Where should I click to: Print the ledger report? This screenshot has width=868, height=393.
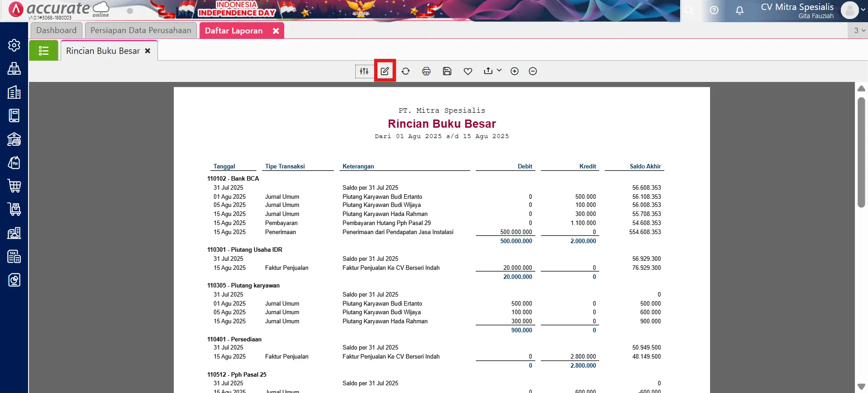tap(426, 71)
